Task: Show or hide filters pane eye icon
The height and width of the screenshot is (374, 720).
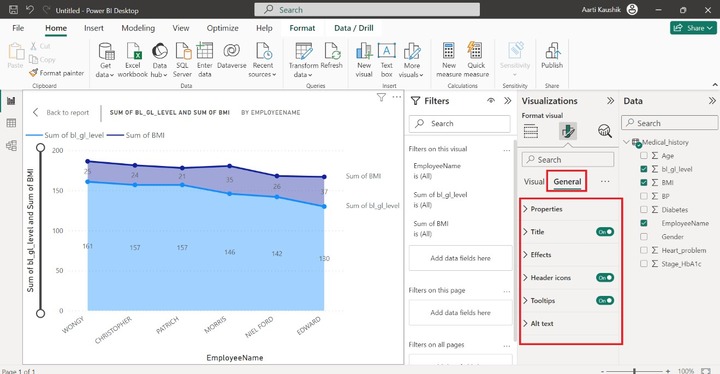Action: pyautogui.click(x=491, y=101)
